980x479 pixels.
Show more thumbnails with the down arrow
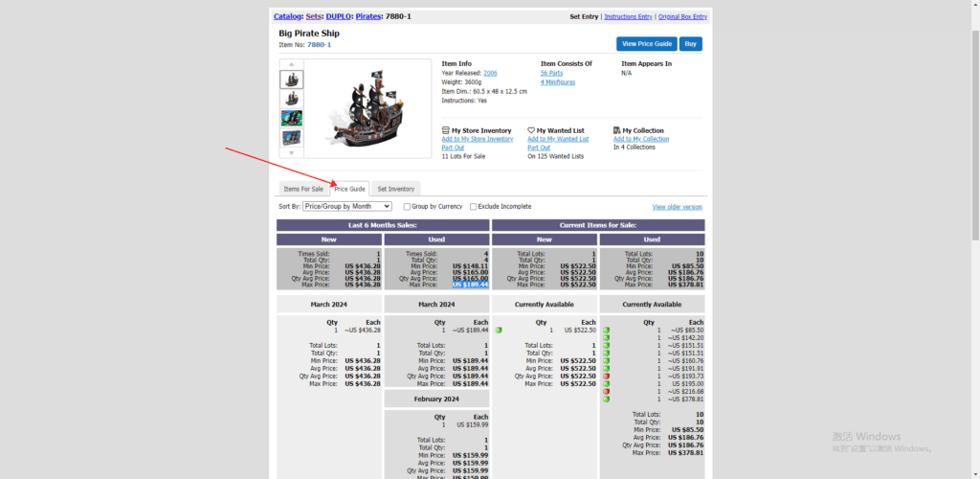coord(291,152)
